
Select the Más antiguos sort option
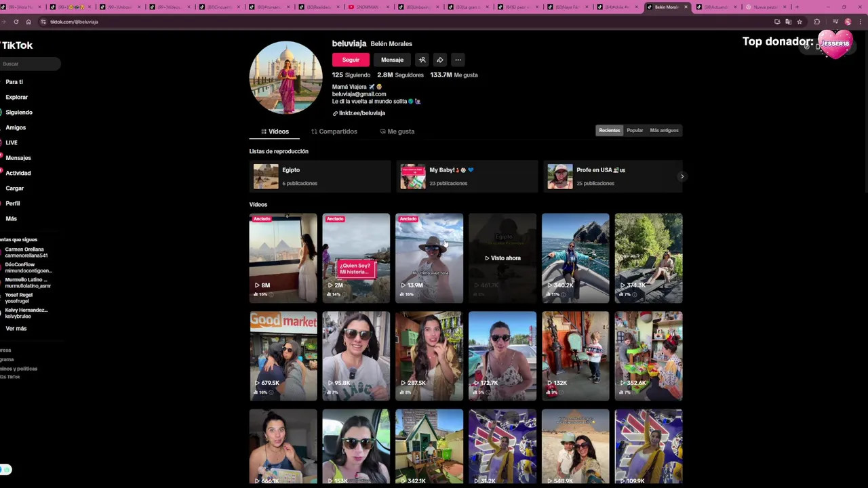664,130
